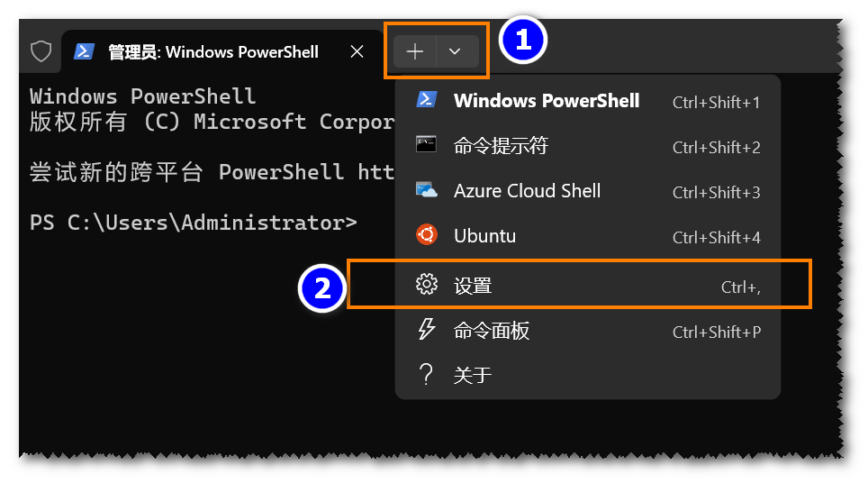Launch Azure Cloud Shell profile
This screenshot has height=483, width=868.
(588, 191)
